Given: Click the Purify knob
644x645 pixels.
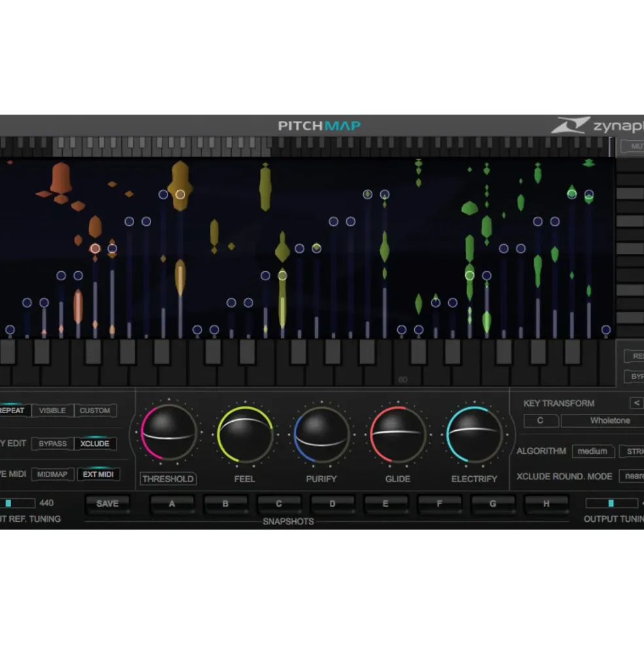Looking at the screenshot, I should (321, 435).
